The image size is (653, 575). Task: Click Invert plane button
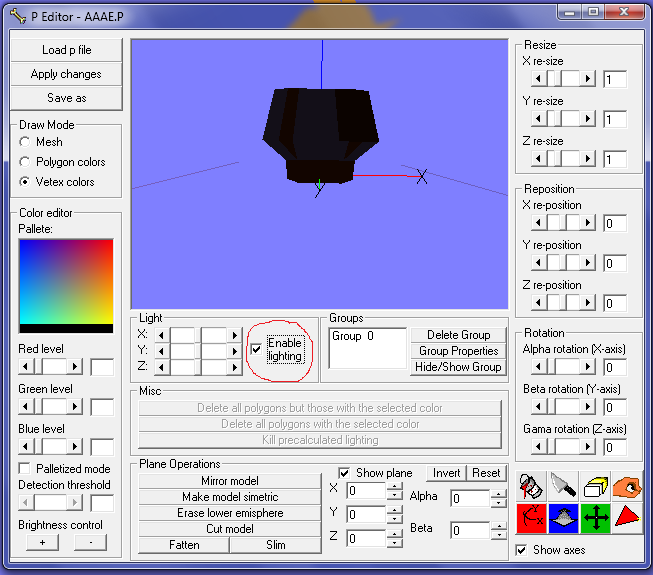pos(446,473)
